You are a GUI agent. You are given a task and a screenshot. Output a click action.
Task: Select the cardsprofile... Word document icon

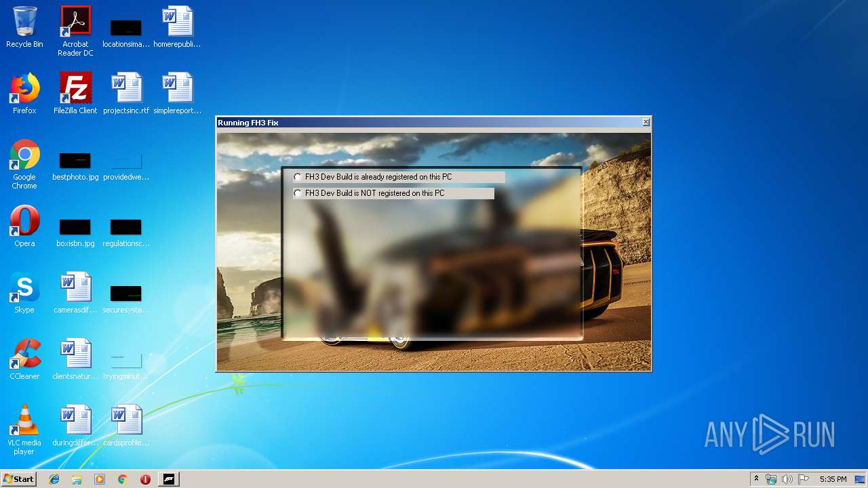126,426
